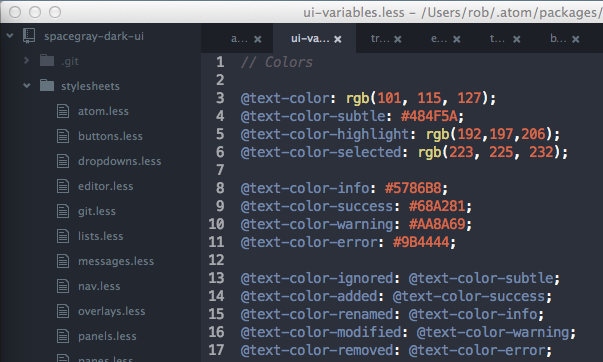Switch to the 't...' tab
Screen dimensions: 603x362
(497, 38)
